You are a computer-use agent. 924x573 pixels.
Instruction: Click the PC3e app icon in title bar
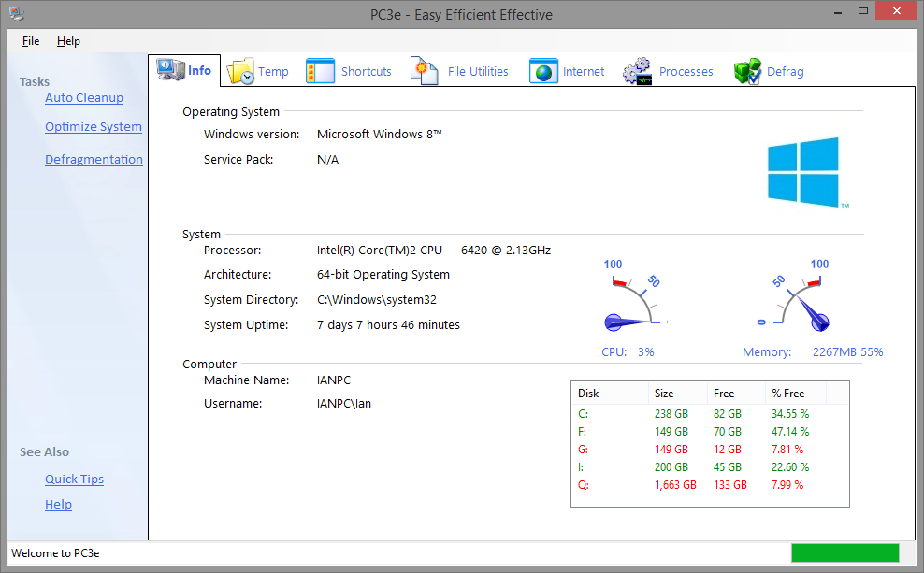17,13
